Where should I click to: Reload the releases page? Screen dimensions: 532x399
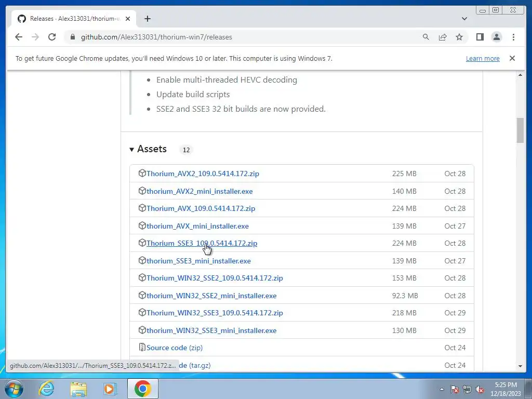click(x=52, y=37)
